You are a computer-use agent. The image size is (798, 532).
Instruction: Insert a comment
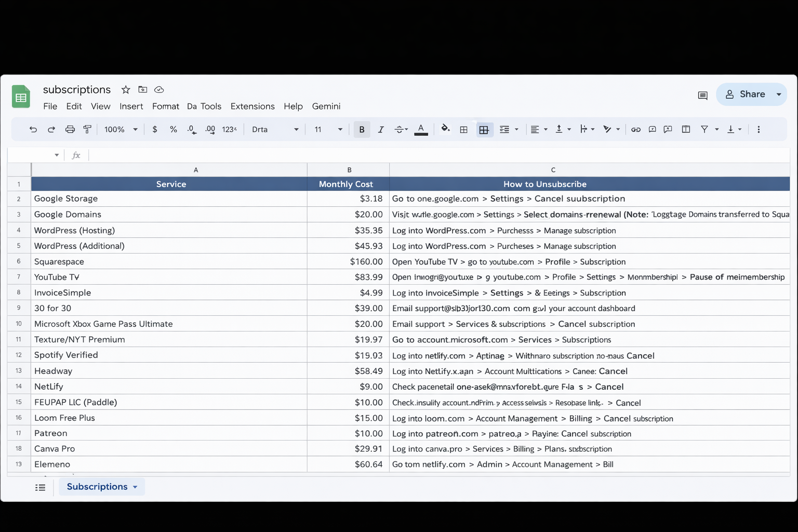coord(652,129)
